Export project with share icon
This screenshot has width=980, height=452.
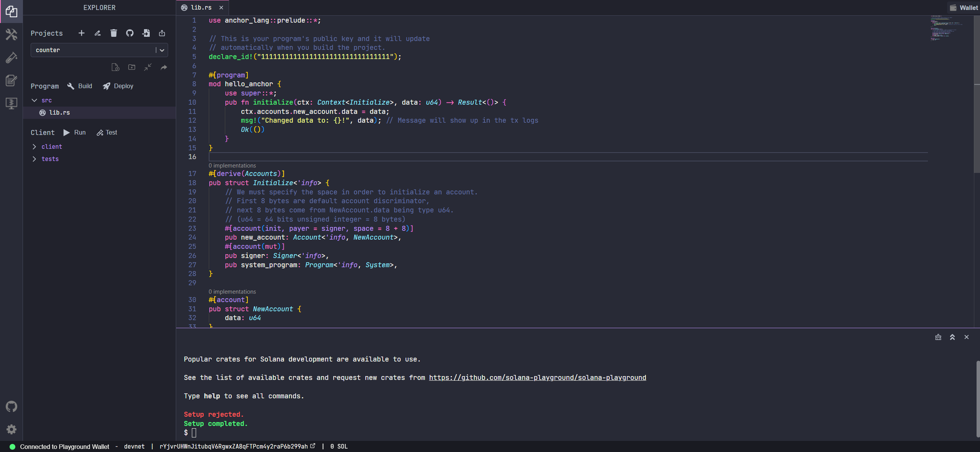pyautogui.click(x=162, y=33)
